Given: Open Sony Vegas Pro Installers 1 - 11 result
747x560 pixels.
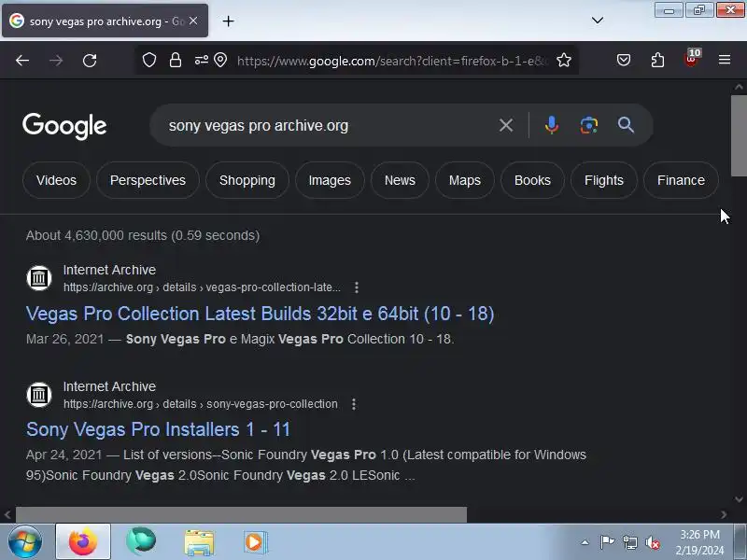Looking at the screenshot, I should click(x=158, y=429).
